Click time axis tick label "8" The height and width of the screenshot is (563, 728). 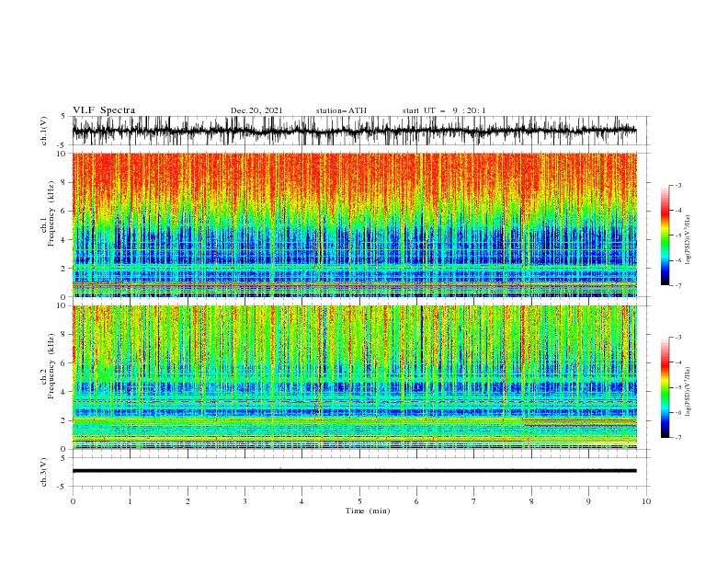coord(531,501)
